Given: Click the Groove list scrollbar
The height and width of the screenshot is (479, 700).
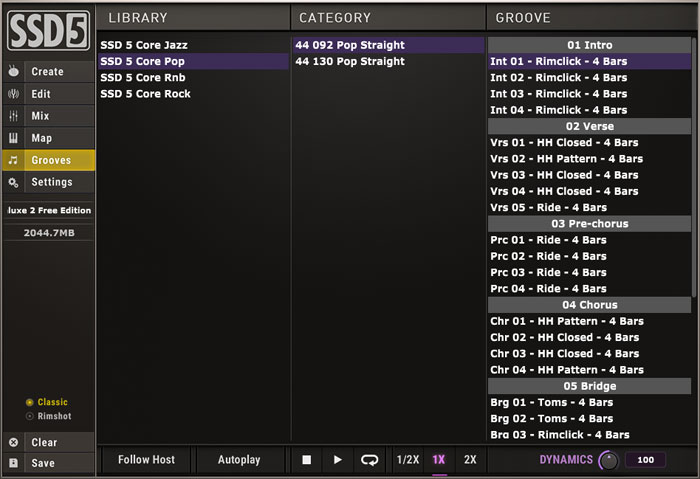Looking at the screenshot, I should click(693, 167).
